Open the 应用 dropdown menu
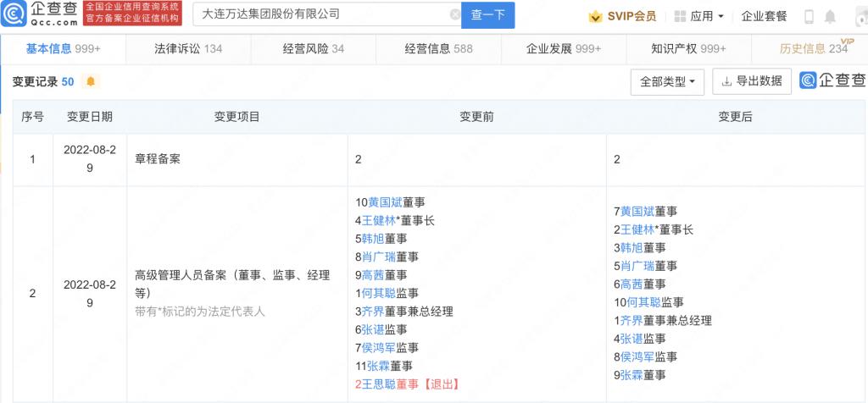 click(707, 17)
